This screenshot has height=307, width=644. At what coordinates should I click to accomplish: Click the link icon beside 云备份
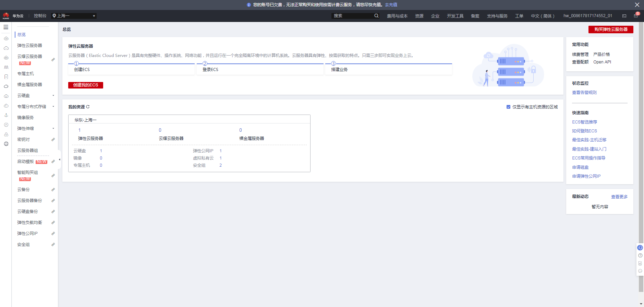click(x=53, y=190)
